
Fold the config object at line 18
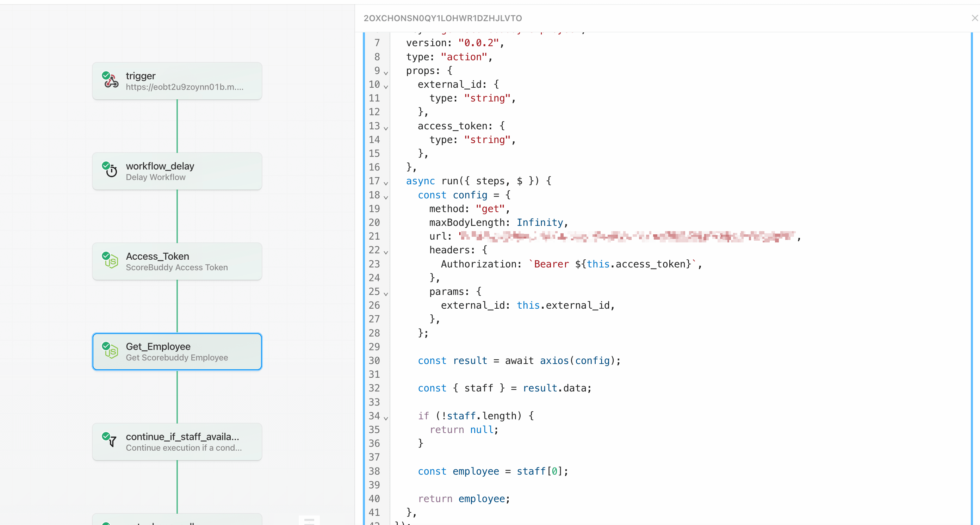point(386,197)
